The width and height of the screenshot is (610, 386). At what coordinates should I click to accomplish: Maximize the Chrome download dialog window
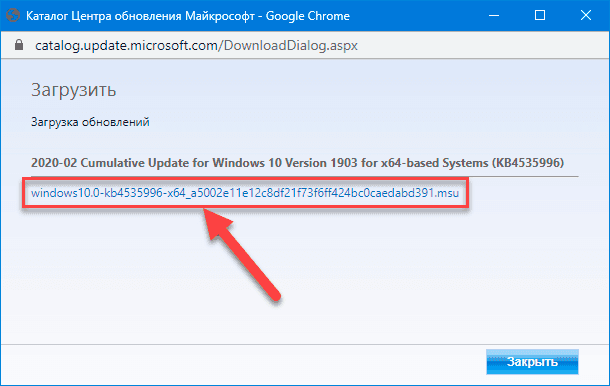point(540,16)
